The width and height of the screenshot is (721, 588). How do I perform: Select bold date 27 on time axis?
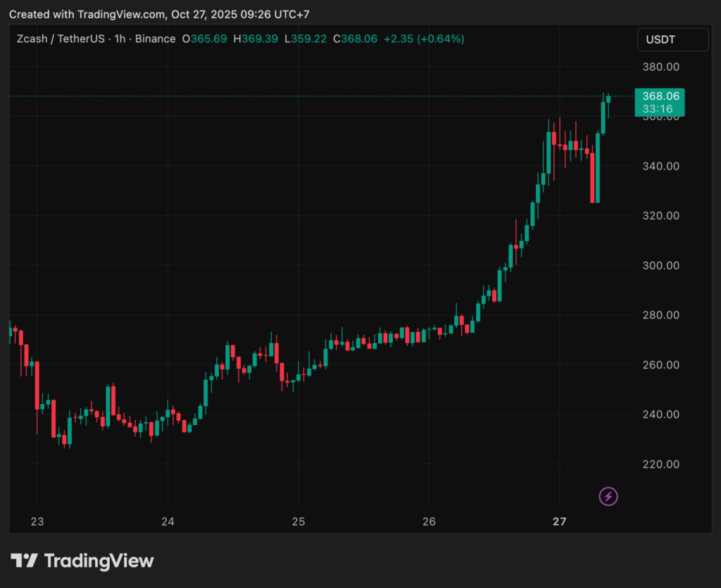(560, 522)
